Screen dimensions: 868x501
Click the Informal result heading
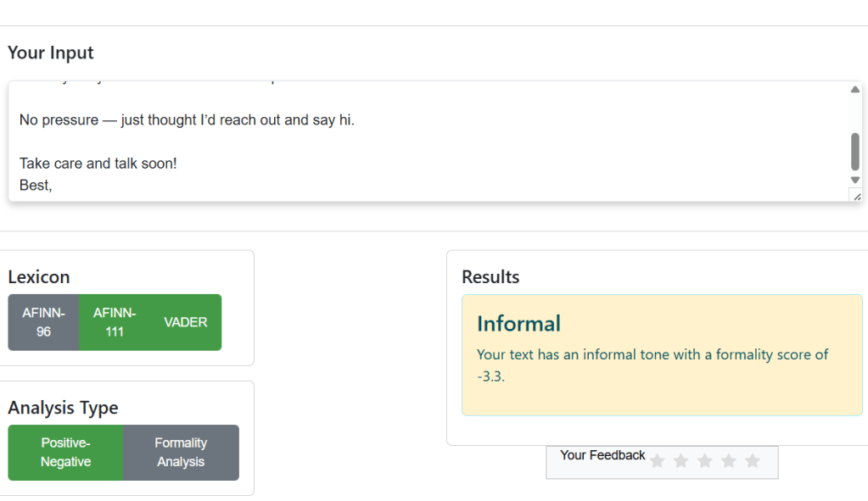pos(518,324)
